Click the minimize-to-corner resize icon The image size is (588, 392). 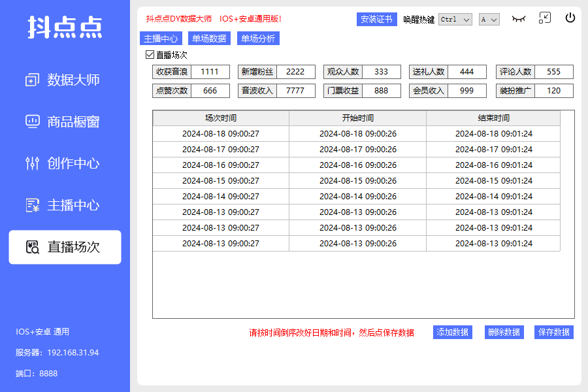(545, 18)
